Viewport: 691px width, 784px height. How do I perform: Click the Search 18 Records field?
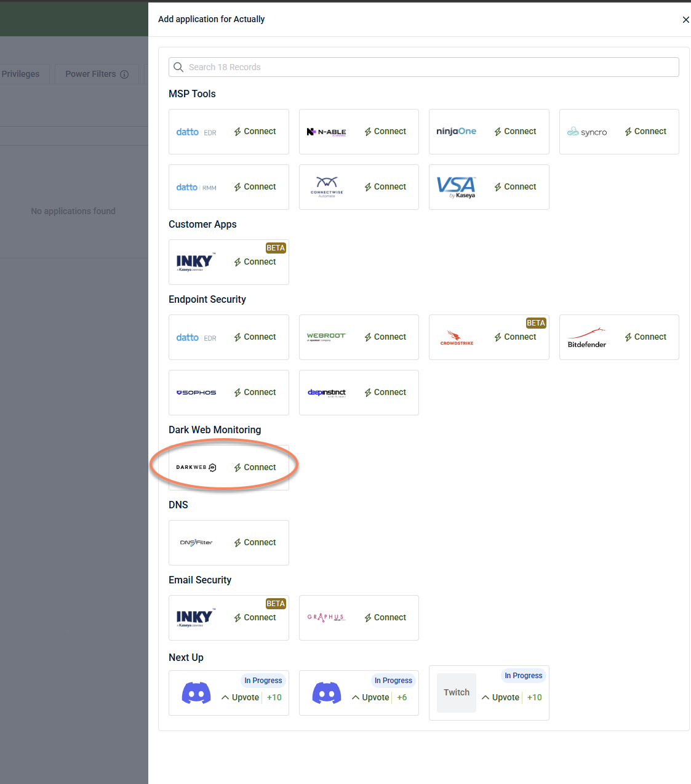(x=424, y=67)
